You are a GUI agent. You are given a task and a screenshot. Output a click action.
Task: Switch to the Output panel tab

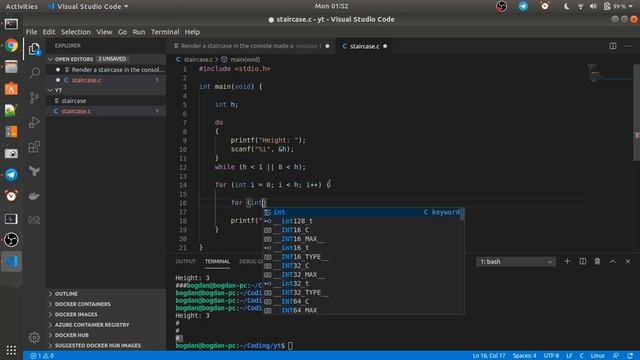click(x=185, y=261)
